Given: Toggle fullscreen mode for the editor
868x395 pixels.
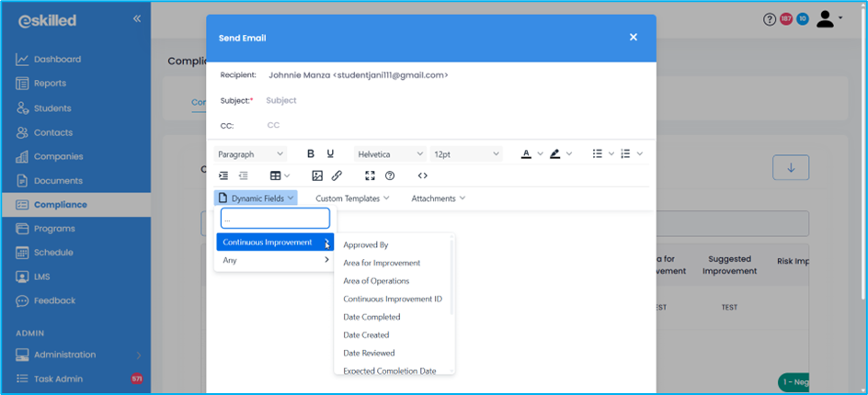Looking at the screenshot, I should (371, 175).
